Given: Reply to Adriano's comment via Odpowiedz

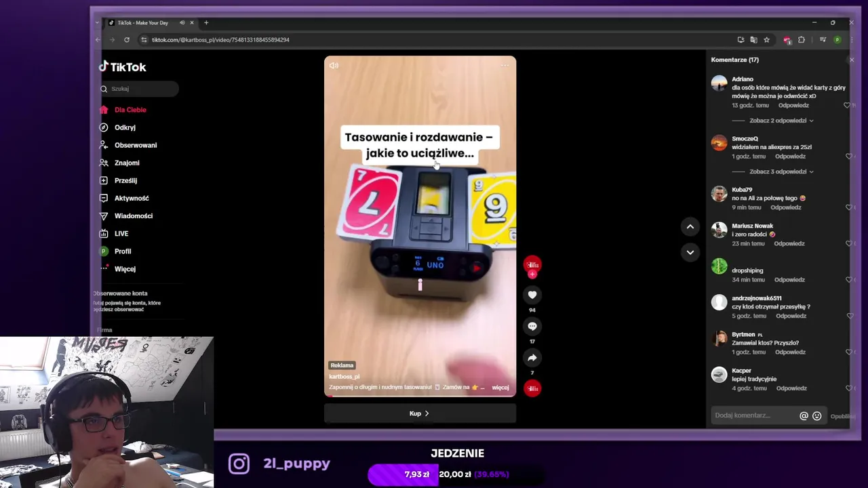Looking at the screenshot, I should (x=793, y=106).
